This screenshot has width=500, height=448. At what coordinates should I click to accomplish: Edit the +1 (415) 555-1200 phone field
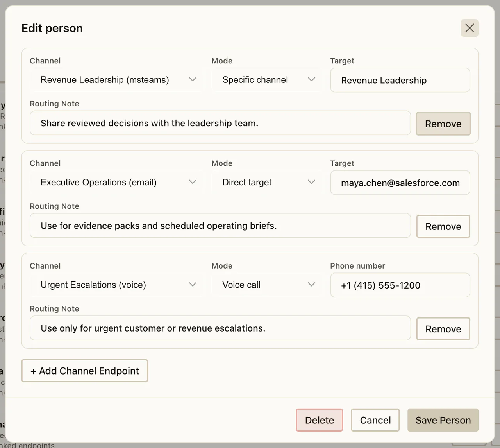(400, 285)
